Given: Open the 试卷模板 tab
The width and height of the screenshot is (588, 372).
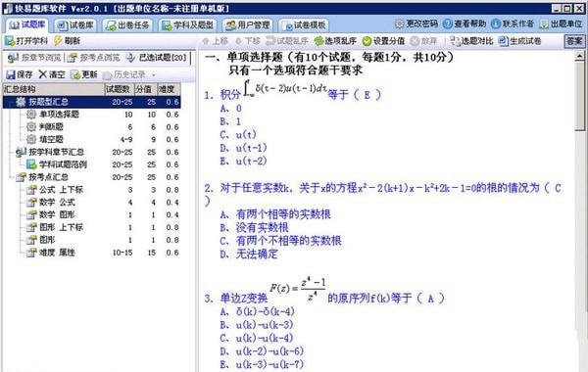Looking at the screenshot, I should 304,25.
